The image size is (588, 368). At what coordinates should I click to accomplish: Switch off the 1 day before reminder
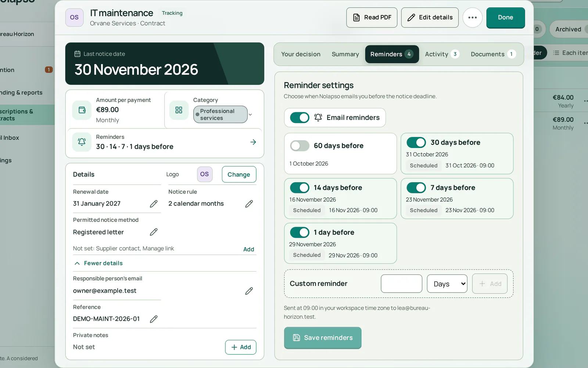(300, 233)
